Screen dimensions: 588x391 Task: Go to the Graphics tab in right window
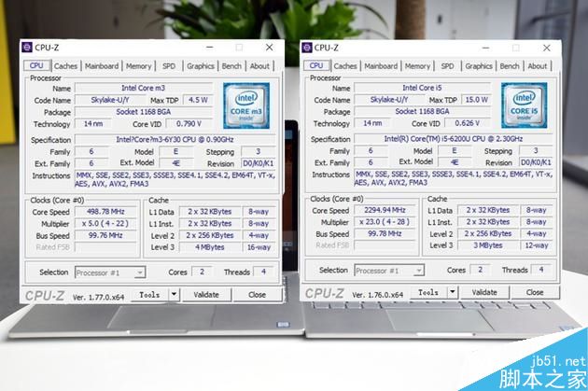tap(479, 66)
